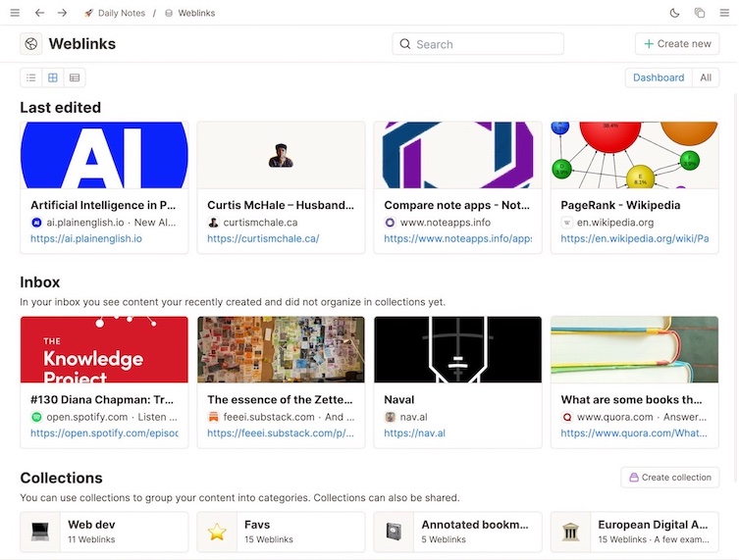Click the 'Inbox' section heading
The height and width of the screenshot is (560, 739).
[x=40, y=282]
